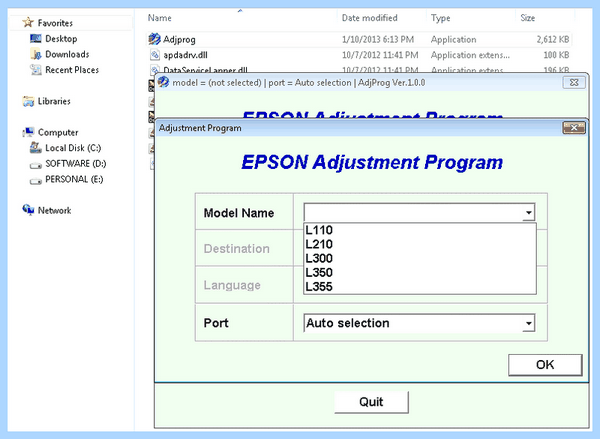The height and width of the screenshot is (439, 600).
Task: Click the SOFTWARE (D:) drive icon
Action: (36, 165)
